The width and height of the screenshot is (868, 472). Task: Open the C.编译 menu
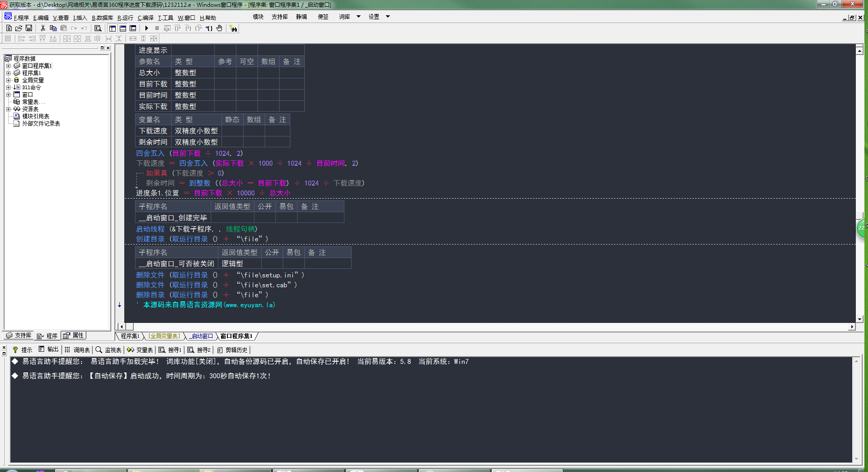click(145, 18)
